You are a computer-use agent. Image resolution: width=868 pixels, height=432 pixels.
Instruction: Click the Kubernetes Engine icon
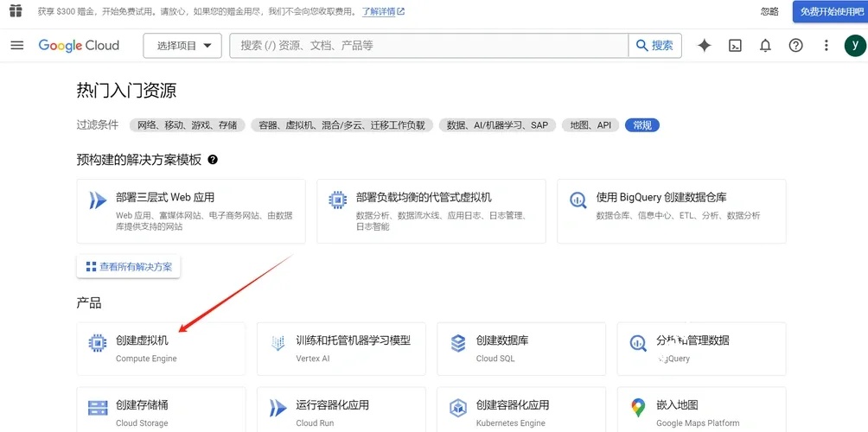[x=458, y=408]
